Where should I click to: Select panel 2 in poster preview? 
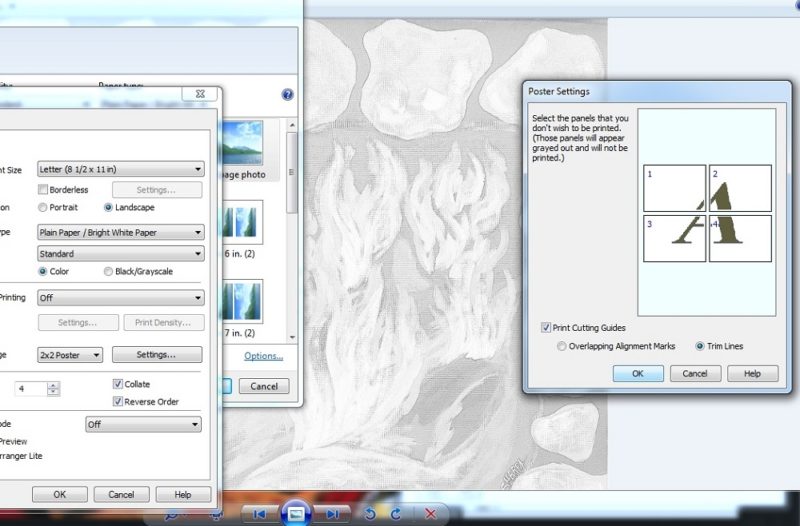coord(740,188)
